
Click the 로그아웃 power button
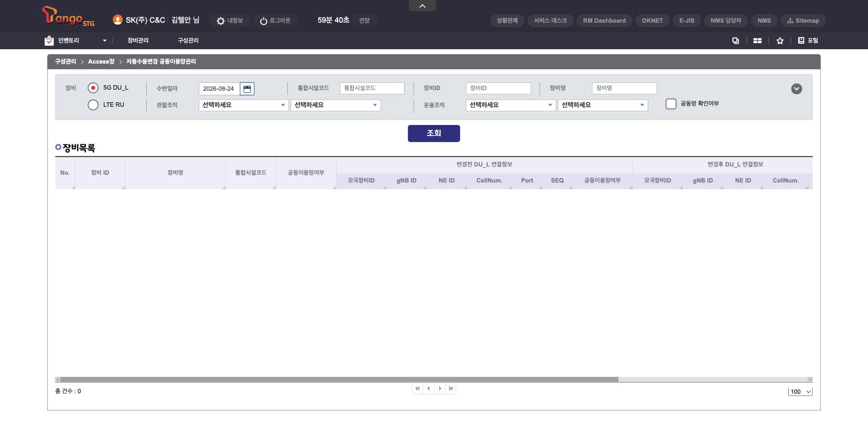click(x=275, y=20)
